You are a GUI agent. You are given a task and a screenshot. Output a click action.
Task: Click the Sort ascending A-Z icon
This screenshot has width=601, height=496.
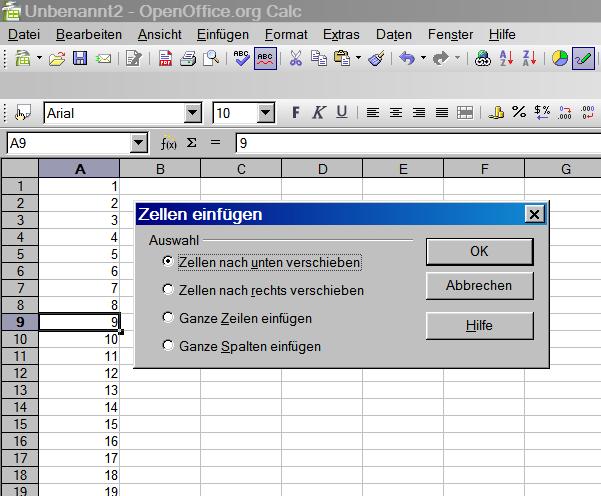pyautogui.click(x=506, y=59)
